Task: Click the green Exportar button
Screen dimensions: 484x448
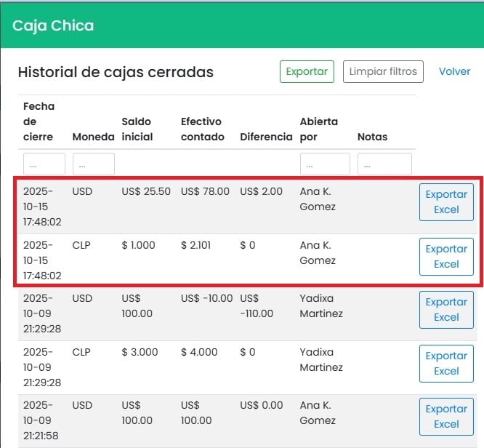Action: coord(307,71)
